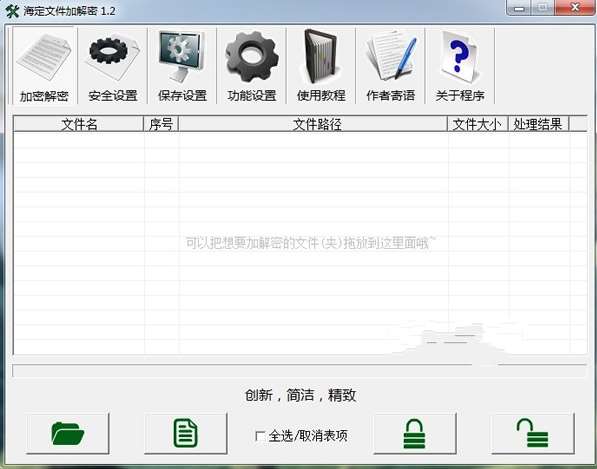This screenshot has height=469, width=597.
Task: Open 关于程序 question mark icon
Action: pyautogui.click(x=460, y=65)
